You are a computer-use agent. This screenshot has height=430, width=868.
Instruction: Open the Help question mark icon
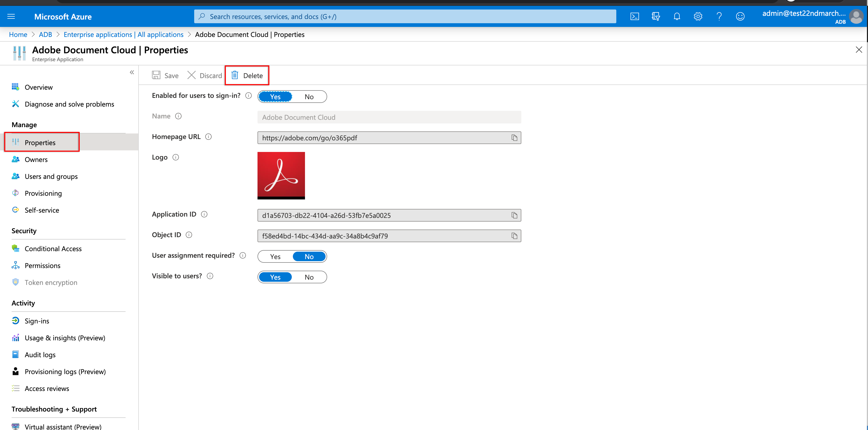(x=719, y=16)
